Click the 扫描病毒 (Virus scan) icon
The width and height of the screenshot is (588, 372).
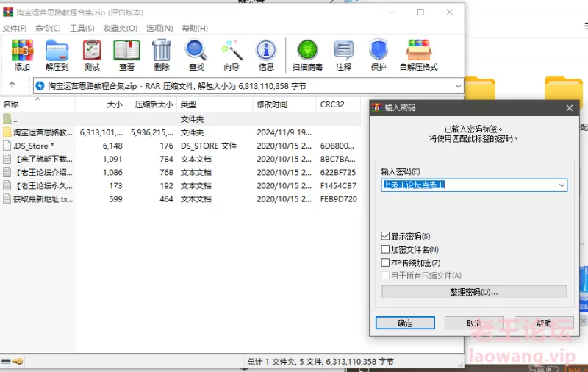(307, 51)
